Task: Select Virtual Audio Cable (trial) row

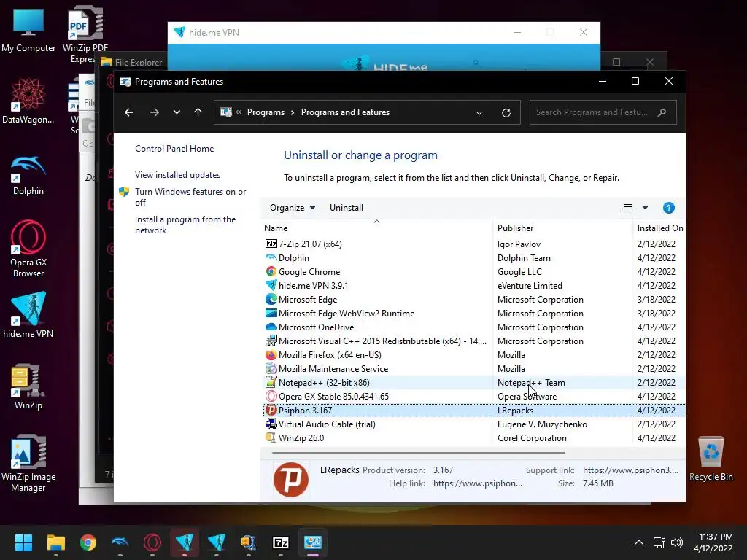Action: pos(474,424)
